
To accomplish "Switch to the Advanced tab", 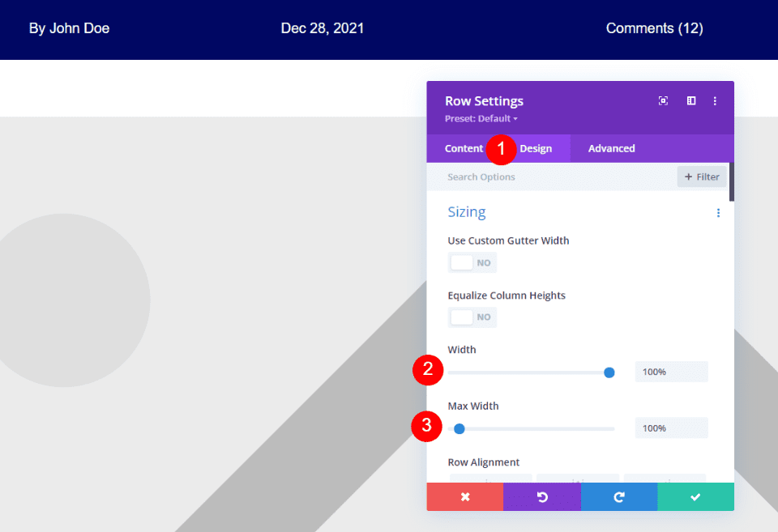I will pos(611,149).
